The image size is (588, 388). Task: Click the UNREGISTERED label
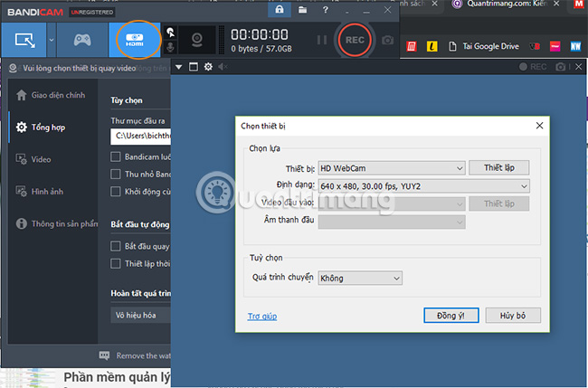point(92,13)
